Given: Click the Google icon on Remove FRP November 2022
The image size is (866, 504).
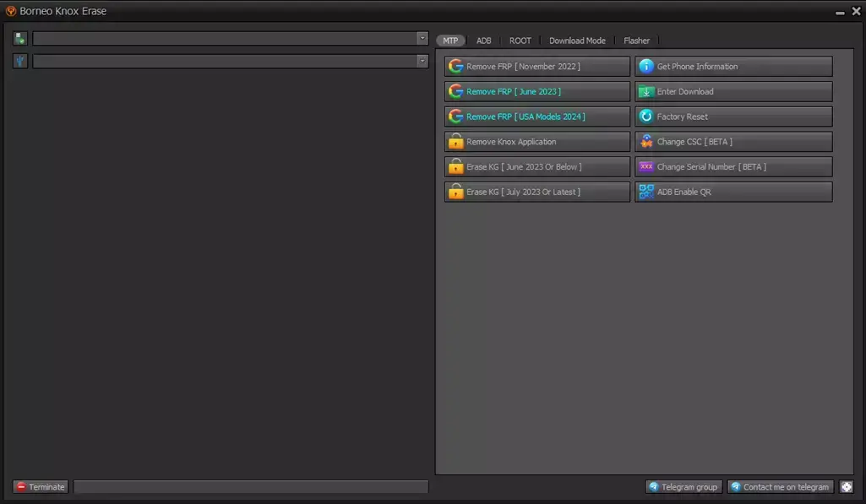Looking at the screenshot, I should [x=455, y=66].
